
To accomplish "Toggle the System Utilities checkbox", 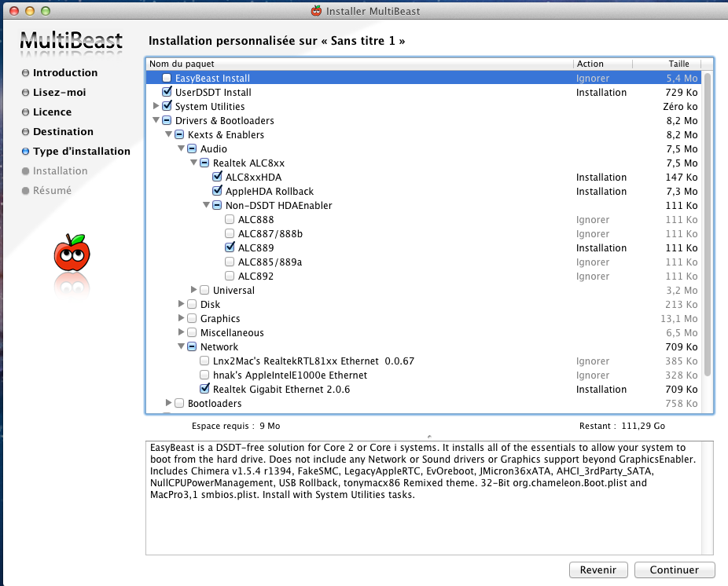I will coord(167,106).
